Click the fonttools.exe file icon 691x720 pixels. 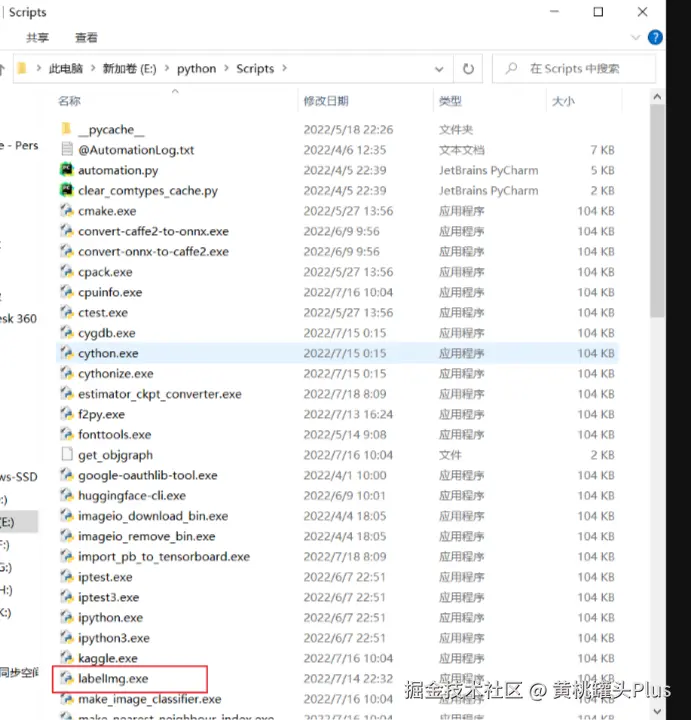coord(67,434)
